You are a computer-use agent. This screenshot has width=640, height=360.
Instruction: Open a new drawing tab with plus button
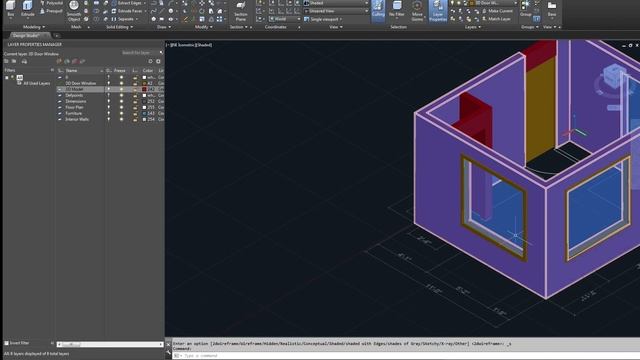[57, 36]
